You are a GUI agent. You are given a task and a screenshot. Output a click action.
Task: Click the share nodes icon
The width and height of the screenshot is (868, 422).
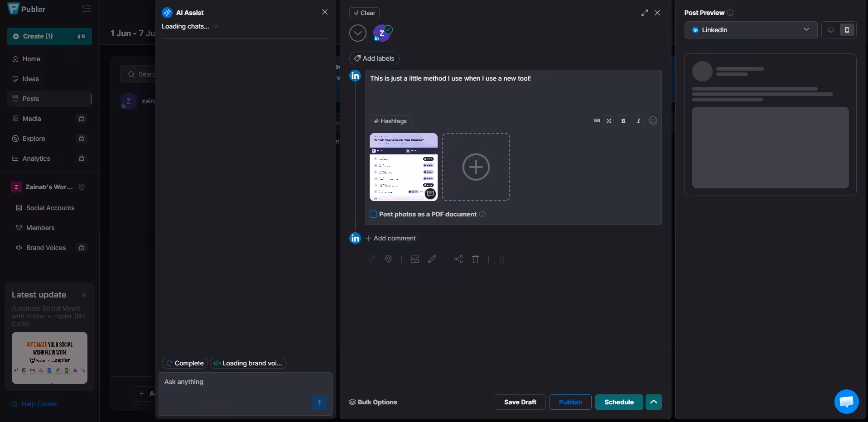[x=458, y=259]
